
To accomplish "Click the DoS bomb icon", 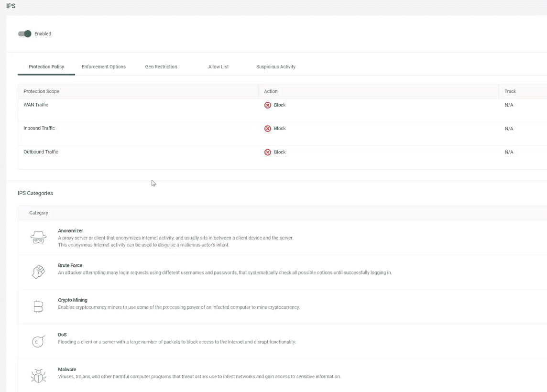I will 38,341.
